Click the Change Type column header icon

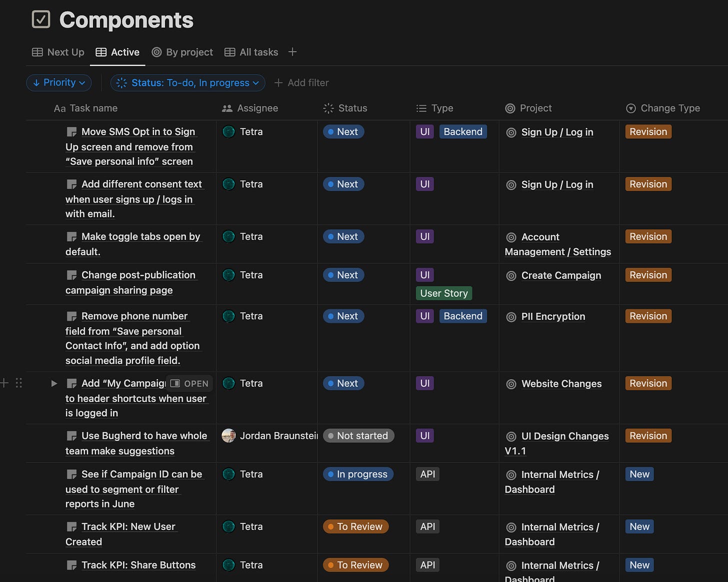pyautogui.click(x=631, y=108)
